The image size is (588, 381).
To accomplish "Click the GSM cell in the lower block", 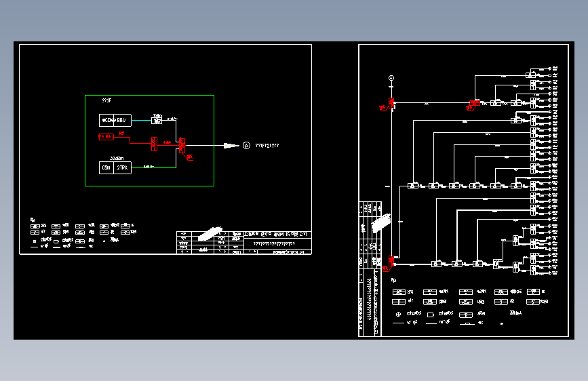I will click(x=106, y=167).
